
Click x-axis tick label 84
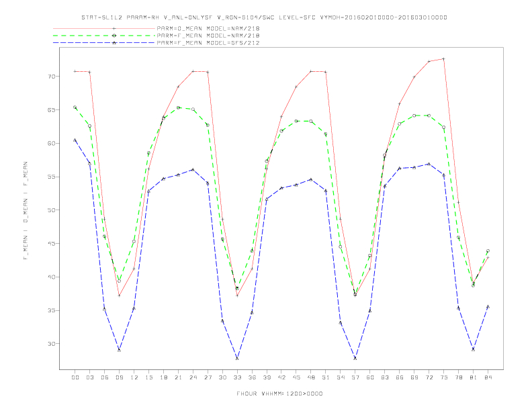(488, 377)
